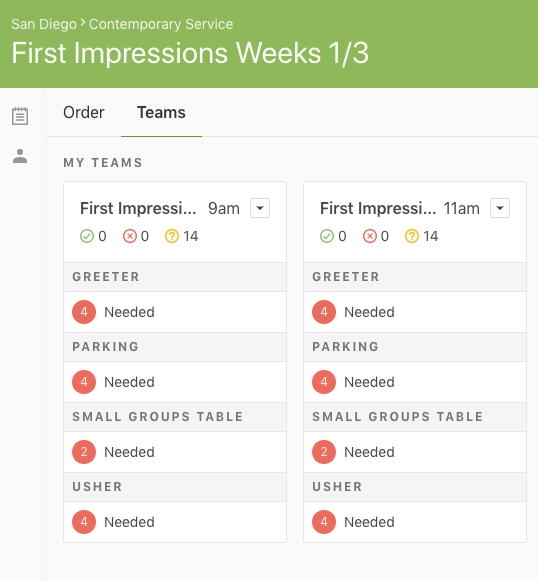Click confirmed checkmark icon on 11am team
The image size is (538, 581).
click(x=327, y=236)
